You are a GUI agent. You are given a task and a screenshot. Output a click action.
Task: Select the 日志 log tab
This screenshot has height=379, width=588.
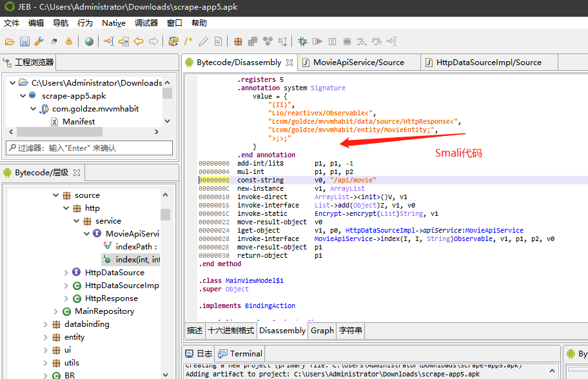[199, 353]
